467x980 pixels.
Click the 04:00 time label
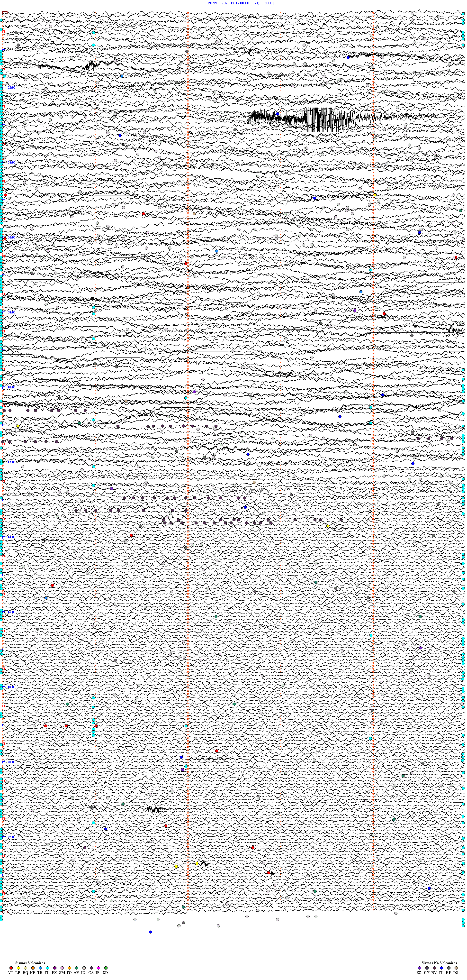(11, 163)
